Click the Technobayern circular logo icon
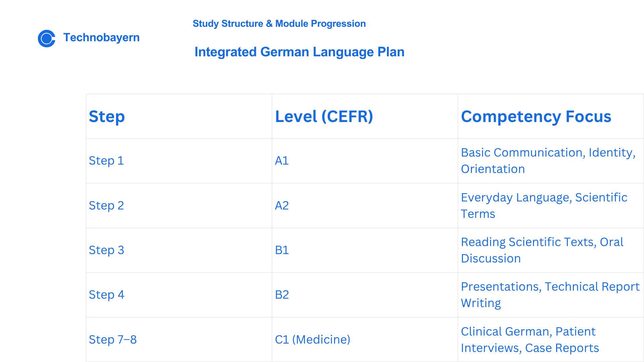Viewport: 644px width, 362px height. (47, 39)
